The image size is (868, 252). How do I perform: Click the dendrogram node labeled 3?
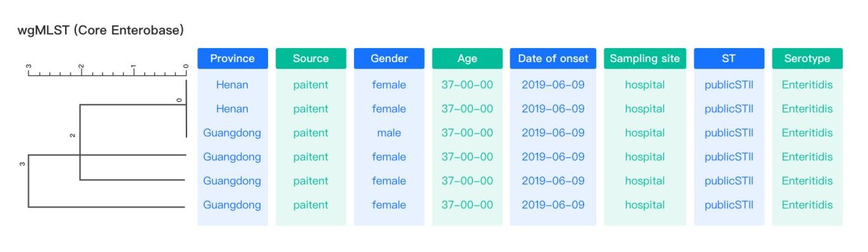[x=22, y=165]
